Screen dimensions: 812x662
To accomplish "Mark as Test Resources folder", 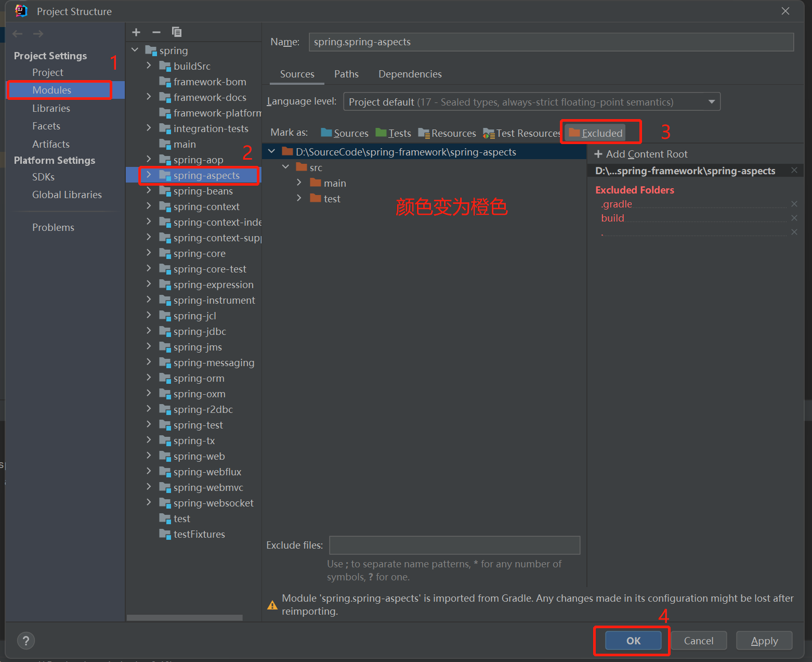I will pos(521,133).
